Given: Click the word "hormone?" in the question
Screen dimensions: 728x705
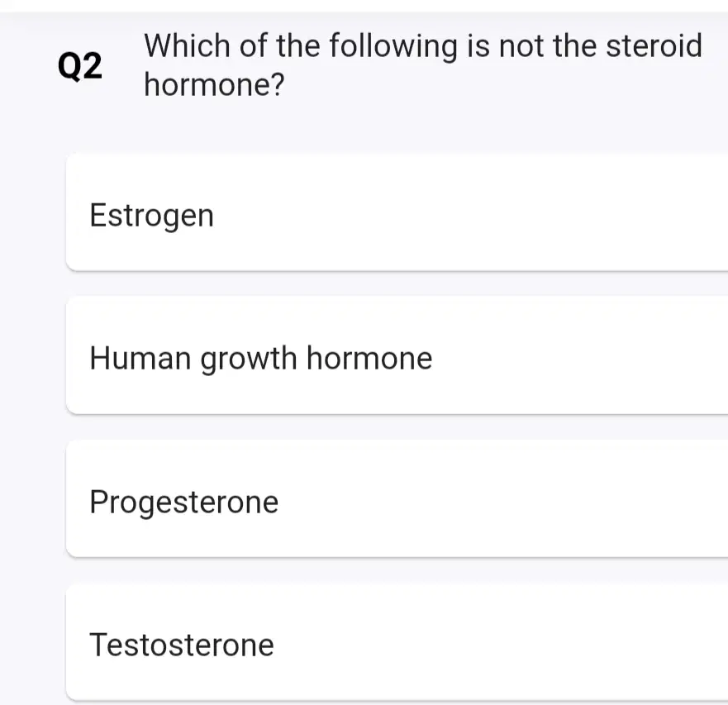Looking at the screenshot, I should tap(214, 84).
